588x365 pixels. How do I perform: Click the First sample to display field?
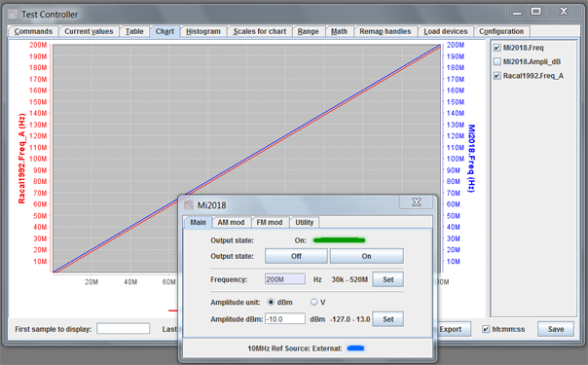pos(123,329)
